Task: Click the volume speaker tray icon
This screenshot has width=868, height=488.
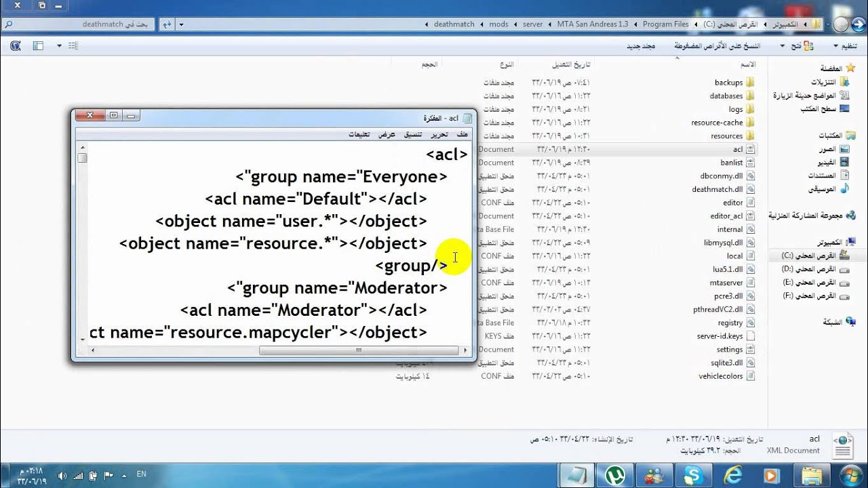Action: (x=63, y=475)
